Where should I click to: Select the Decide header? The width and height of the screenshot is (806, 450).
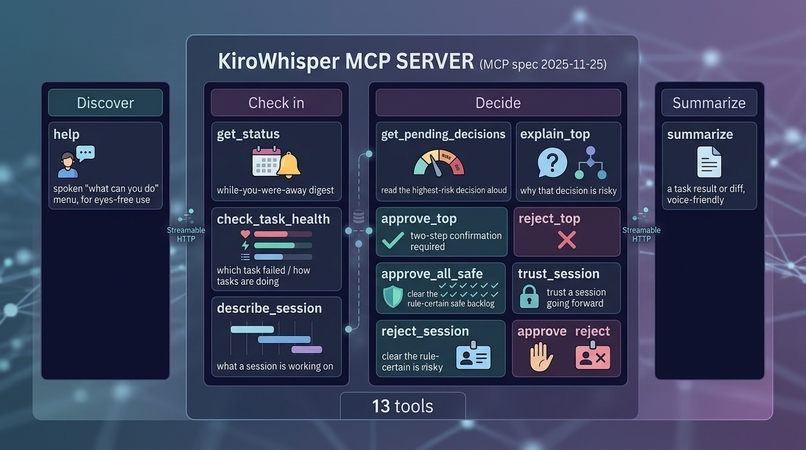pos(498,103)
